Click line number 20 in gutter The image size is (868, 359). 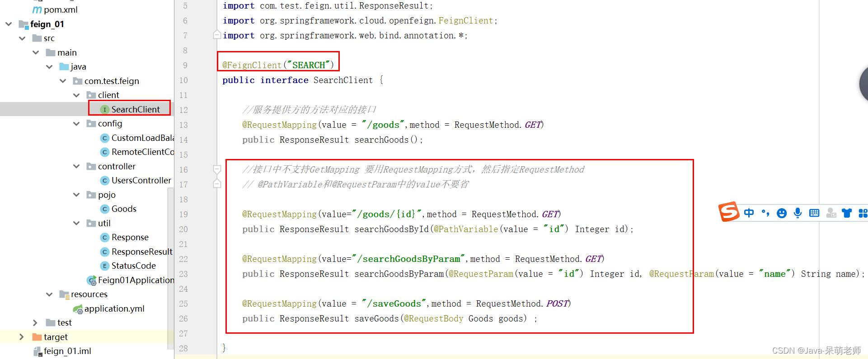183,229
